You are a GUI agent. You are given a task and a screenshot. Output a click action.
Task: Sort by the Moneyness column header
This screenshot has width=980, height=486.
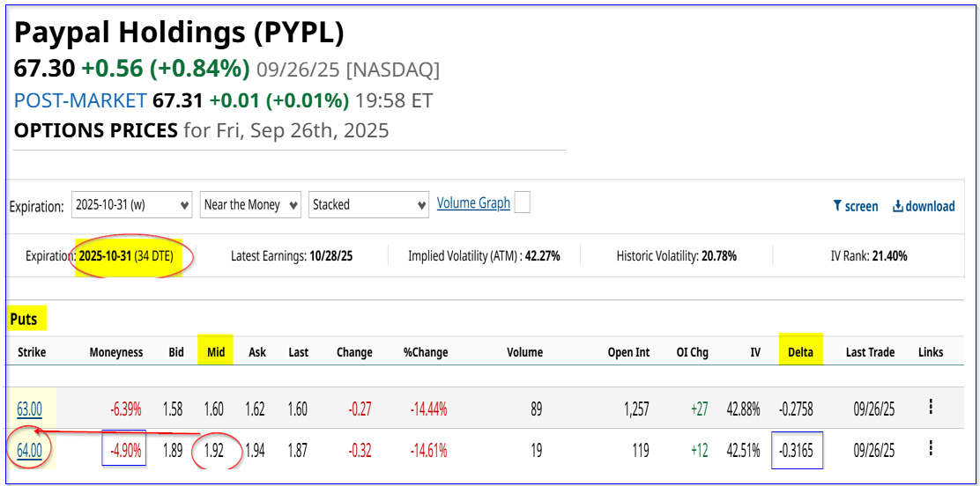coord(115,352)
